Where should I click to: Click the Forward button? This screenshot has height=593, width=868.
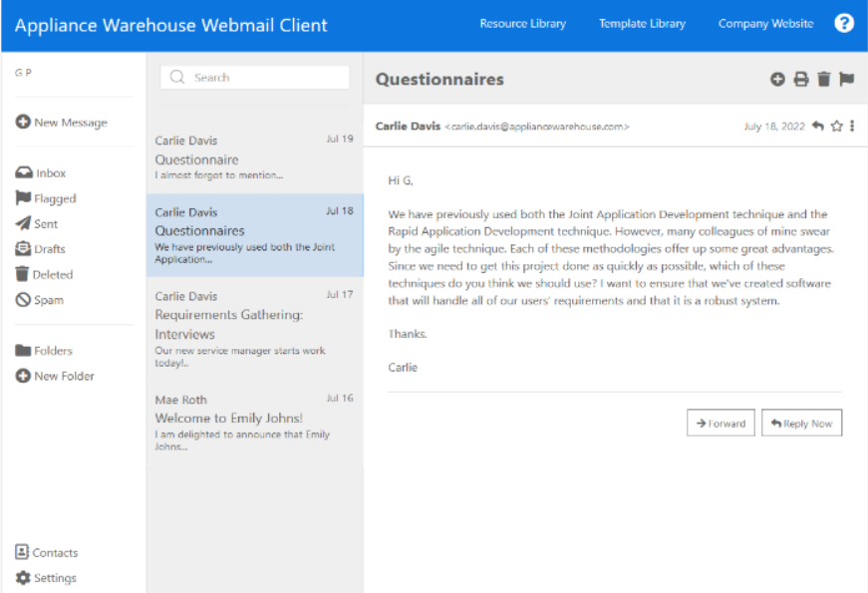pos(721,423)
